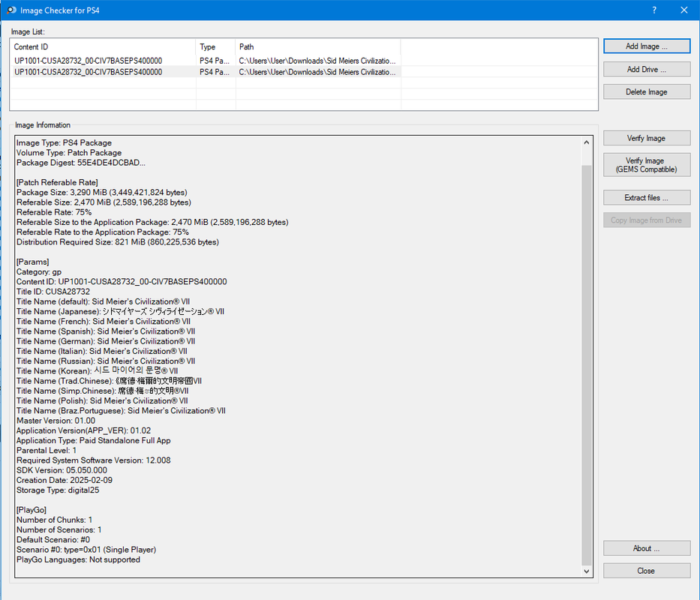Click the second row's Path cell
The width and height of the screenshot is (700, 600).
pyautogui.click(x=317, y=72)
